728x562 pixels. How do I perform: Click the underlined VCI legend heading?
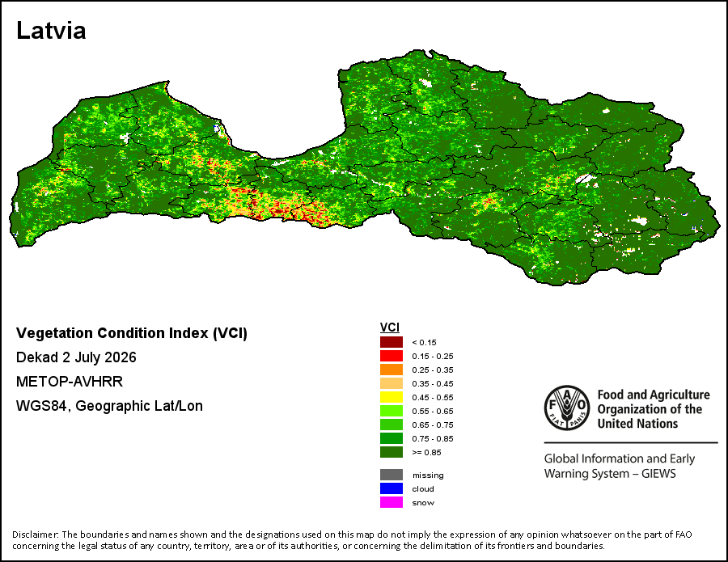coord(390,327)
